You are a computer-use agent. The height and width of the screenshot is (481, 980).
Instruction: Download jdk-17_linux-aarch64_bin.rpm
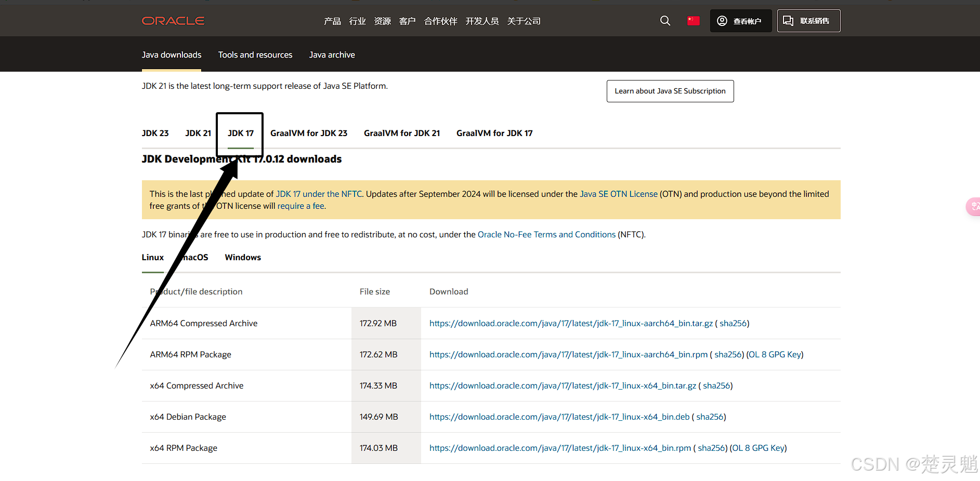click(x=568, y=354)
